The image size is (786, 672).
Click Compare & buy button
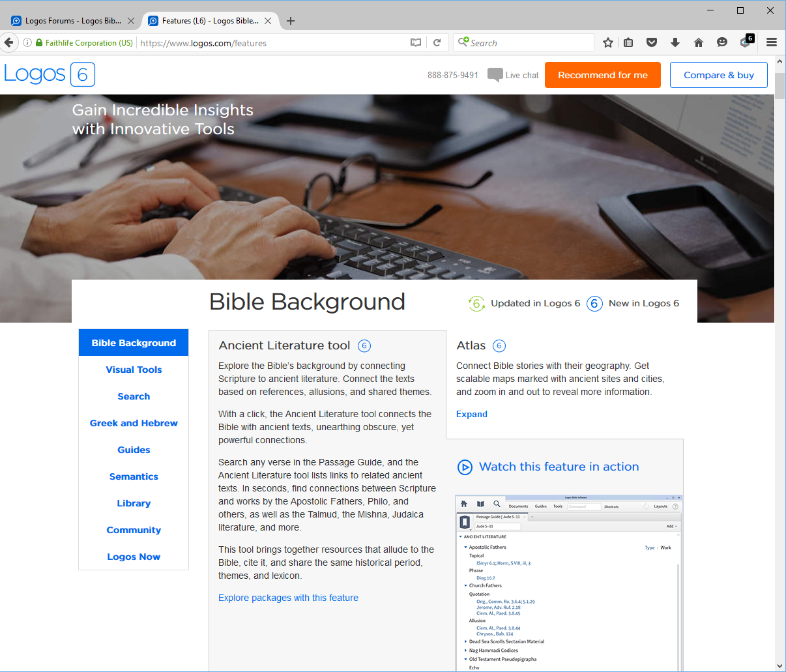[x=719, y=75]
